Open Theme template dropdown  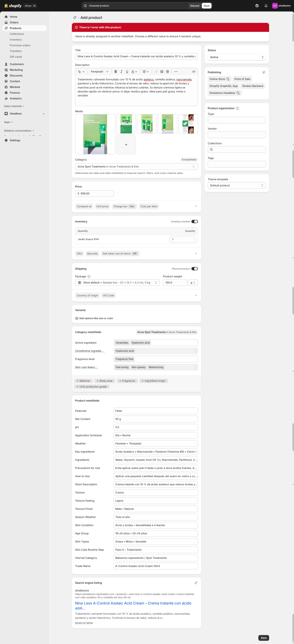click(237, 185)
